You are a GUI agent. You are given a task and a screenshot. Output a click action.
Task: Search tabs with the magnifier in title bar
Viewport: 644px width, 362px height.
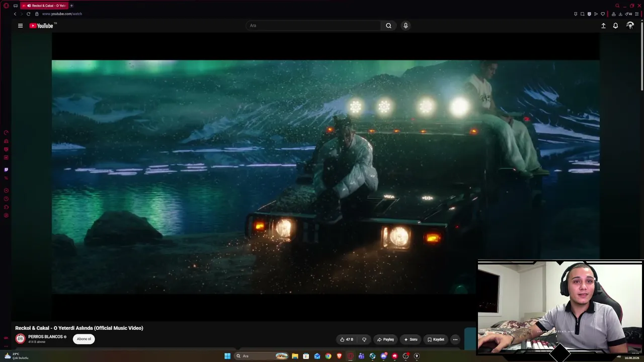click(x=617, y=6)
